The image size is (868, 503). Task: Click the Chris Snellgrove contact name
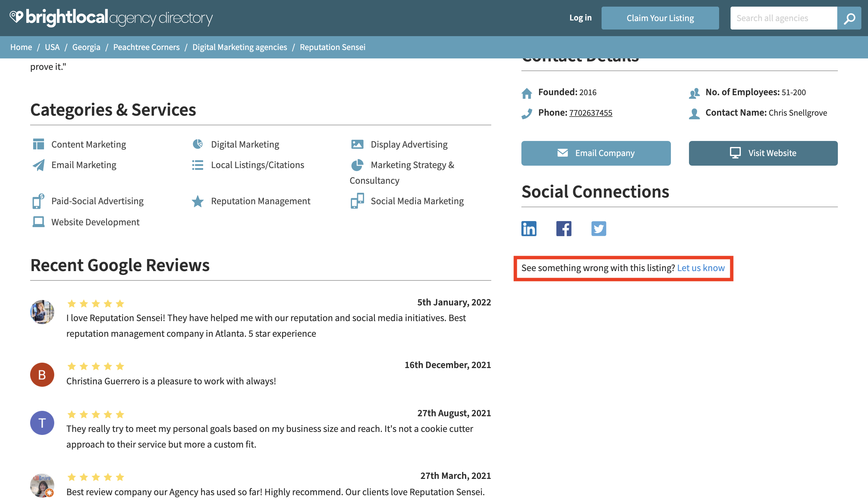797,113
